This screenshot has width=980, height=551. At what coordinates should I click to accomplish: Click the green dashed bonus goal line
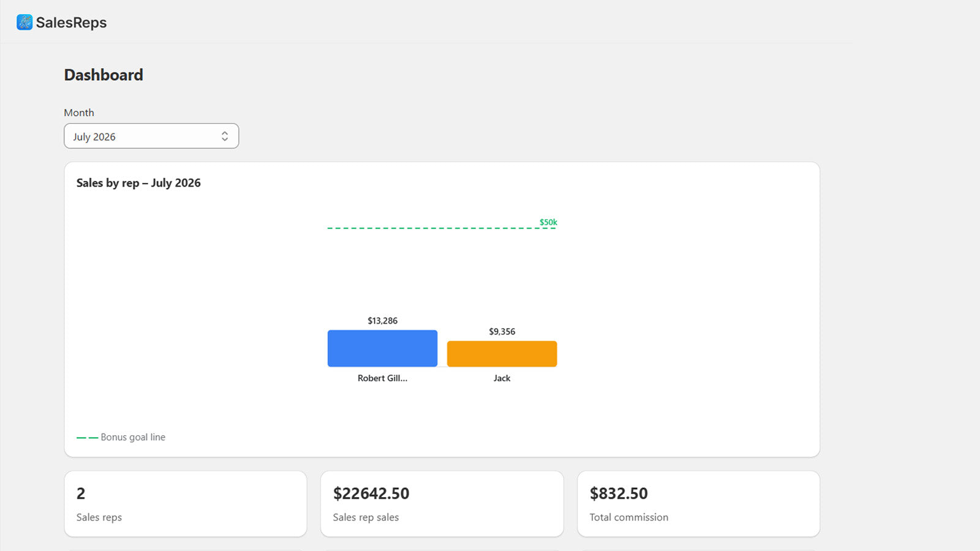[x=442, y=228]
